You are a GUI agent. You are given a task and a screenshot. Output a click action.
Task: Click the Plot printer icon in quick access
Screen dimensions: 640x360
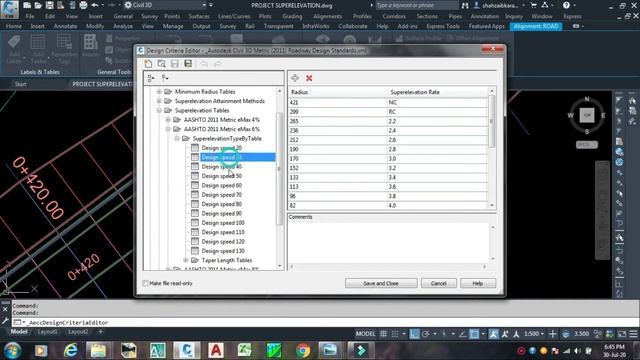tap(83, 5)
